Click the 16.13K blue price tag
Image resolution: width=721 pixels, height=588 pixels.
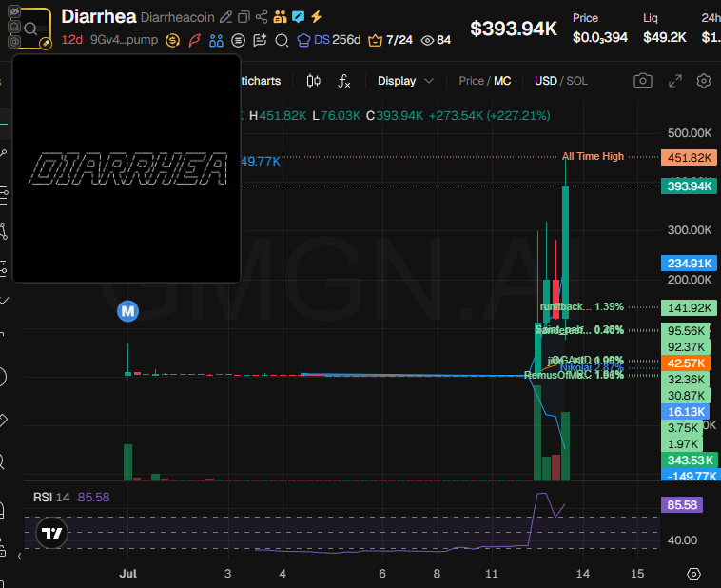click(x=686, y=411)
